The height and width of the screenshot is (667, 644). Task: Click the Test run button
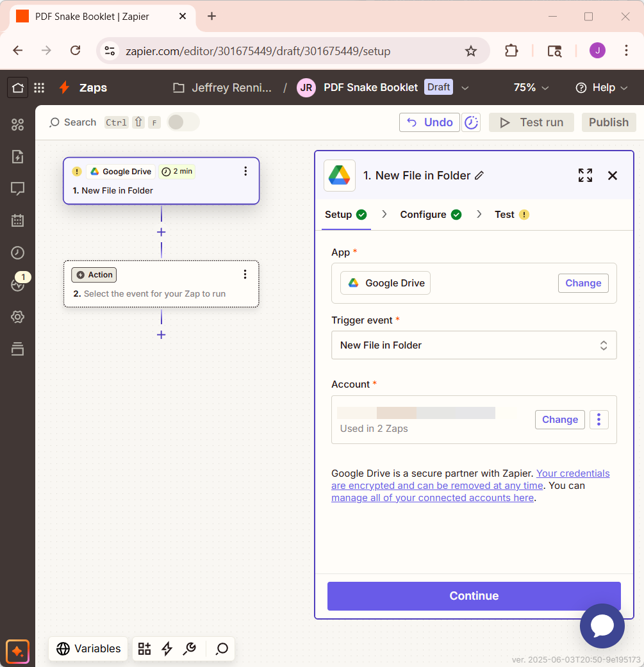(531, 122)
